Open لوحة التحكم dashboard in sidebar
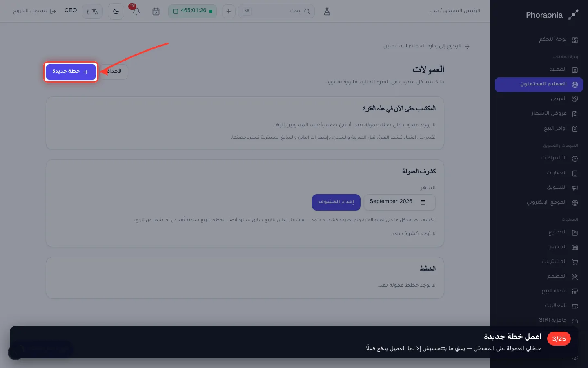This screenshot has width=588, height=368. click(x=539, y=40)
